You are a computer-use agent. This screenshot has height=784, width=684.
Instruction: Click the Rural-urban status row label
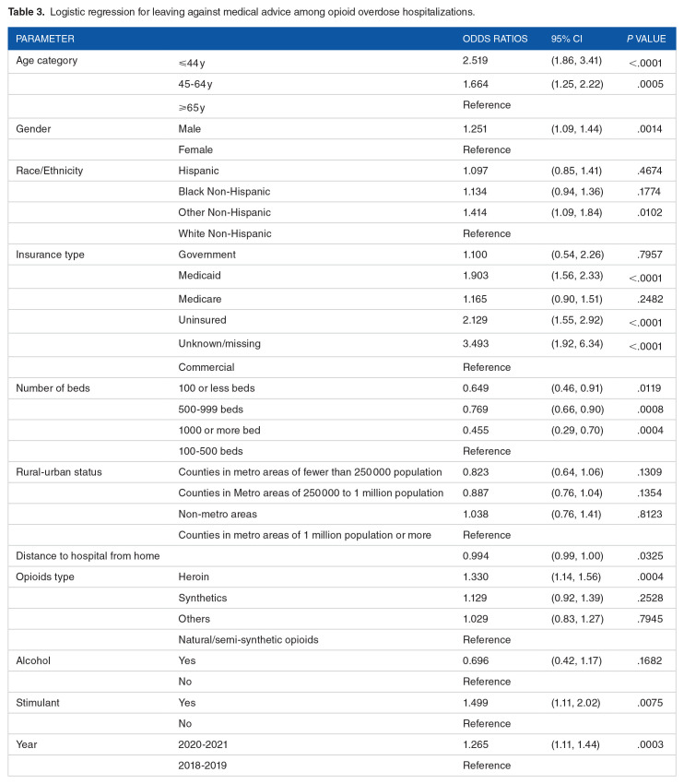pyautogui.click(x=59, y=472)
